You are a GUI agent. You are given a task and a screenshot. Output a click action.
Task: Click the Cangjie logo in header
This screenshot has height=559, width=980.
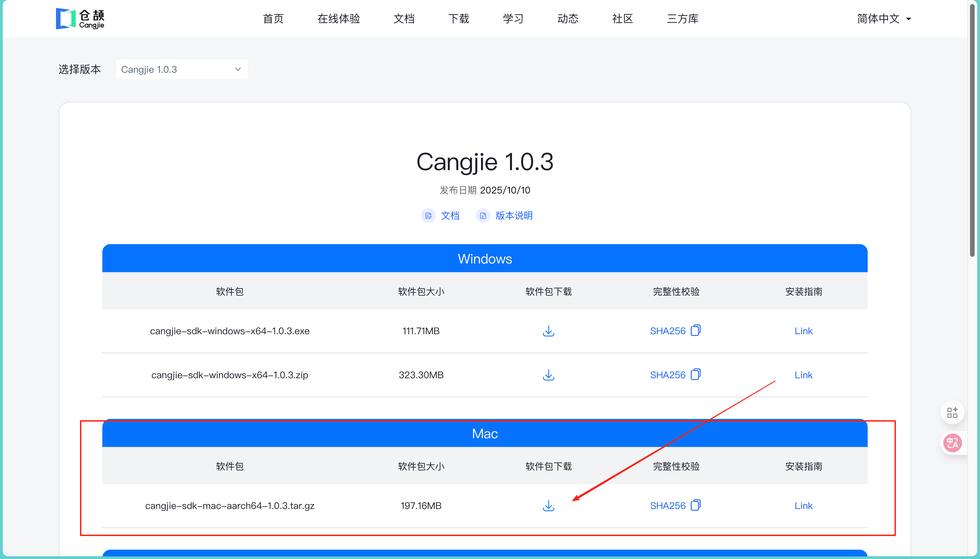point(80,18)
